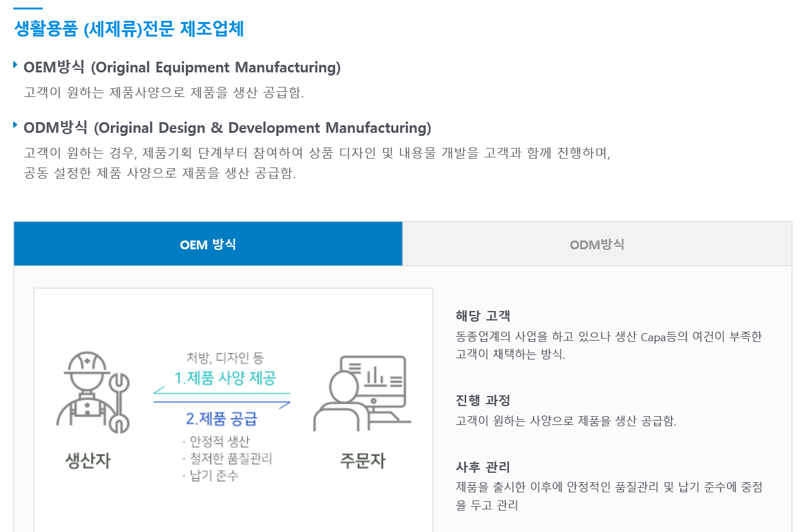Screen dimensions: 800x532
Task: Click the arrow bullet before OEM방식 heading
Action: tap(15, 65)
